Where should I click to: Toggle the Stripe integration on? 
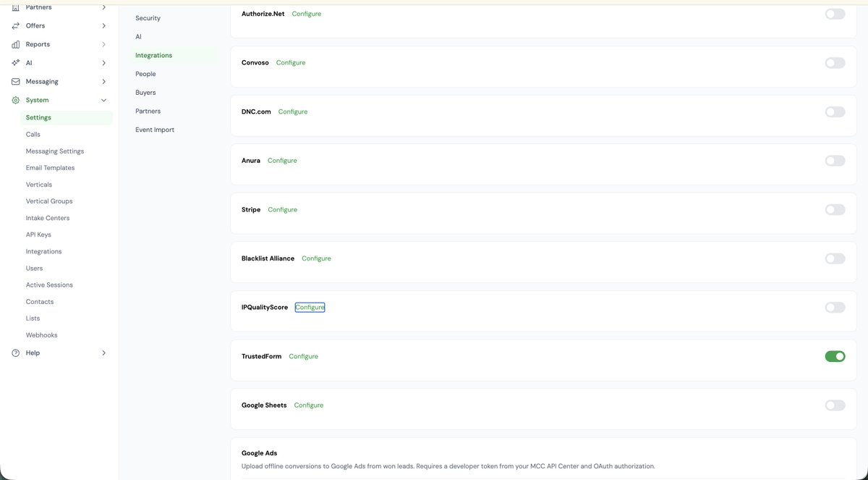835,209
